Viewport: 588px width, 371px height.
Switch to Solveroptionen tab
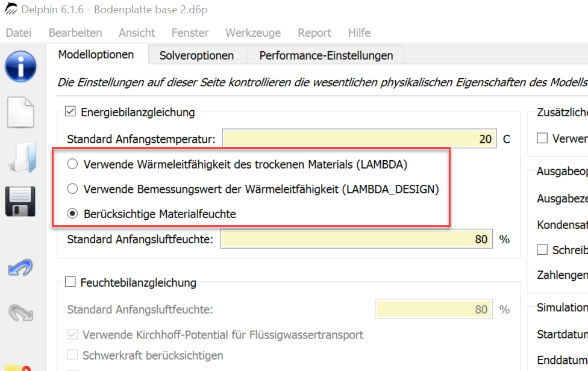197,55
